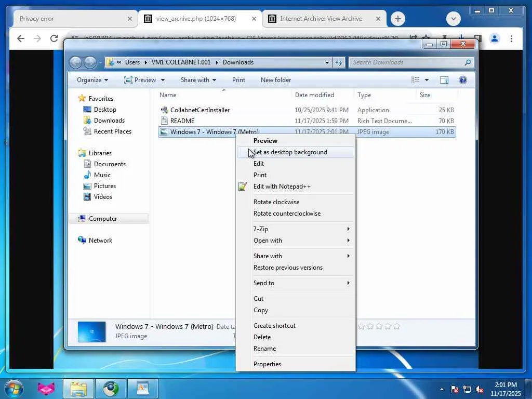Screen dimensions: 532x399
Task: Select the CollabnetCertInstaller application icon
Action: point(164,110)
